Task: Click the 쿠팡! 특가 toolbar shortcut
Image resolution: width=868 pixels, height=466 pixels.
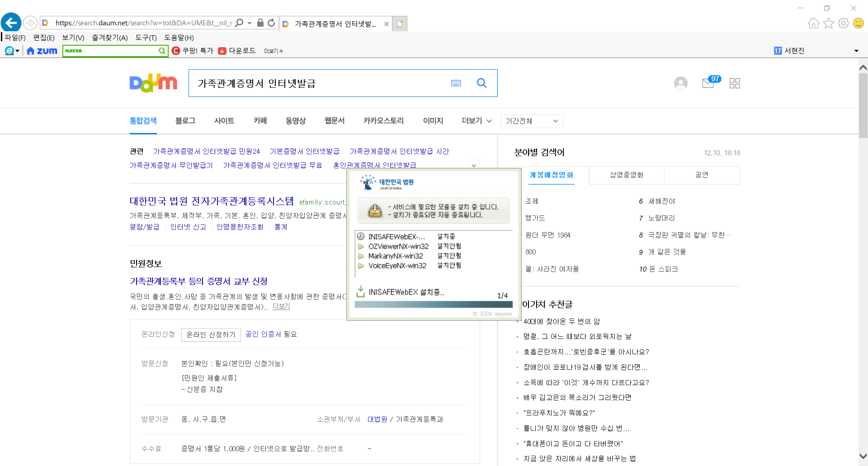Action: (x=193, y=51)
